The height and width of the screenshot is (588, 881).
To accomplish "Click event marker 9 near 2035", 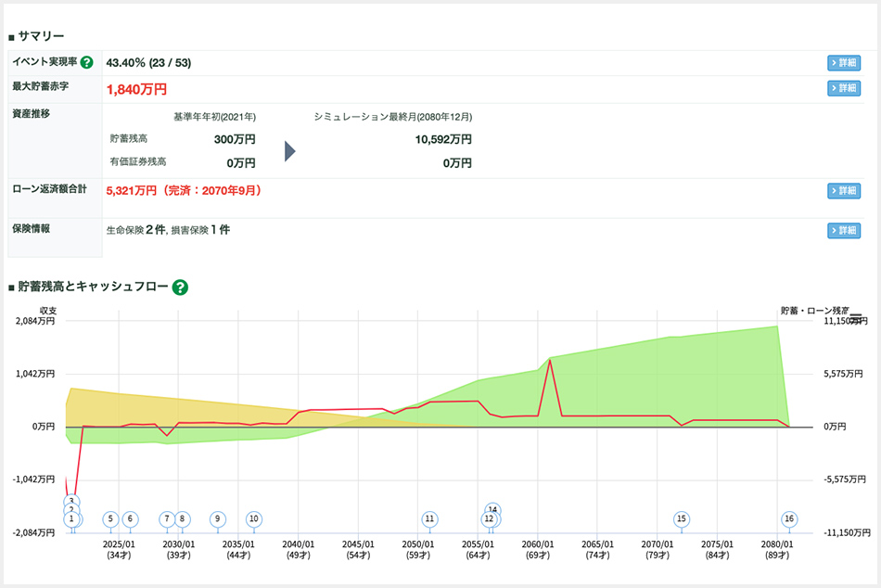I will point(217,519).
